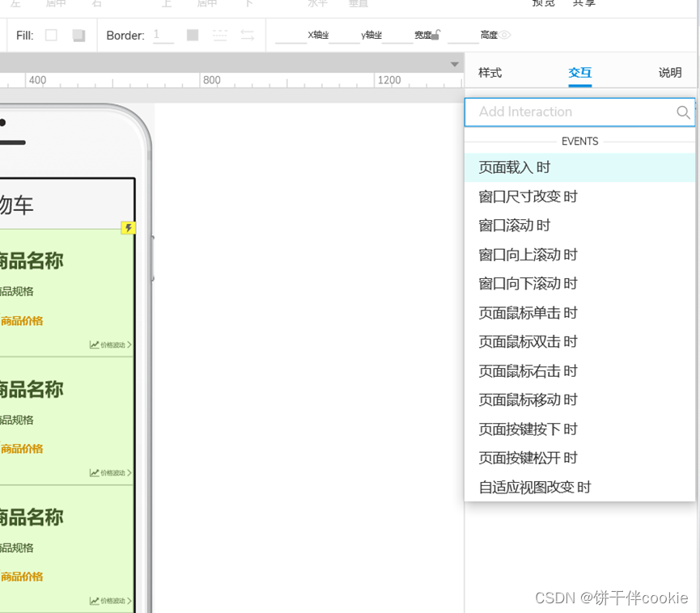This screenshot has height=613, width=700.
Task: Click the border color swatch
Action: (x=193, y=35)
